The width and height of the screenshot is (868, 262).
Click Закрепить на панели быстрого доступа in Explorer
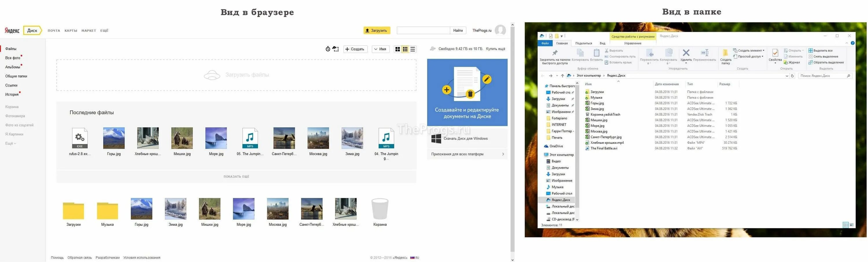555,57
